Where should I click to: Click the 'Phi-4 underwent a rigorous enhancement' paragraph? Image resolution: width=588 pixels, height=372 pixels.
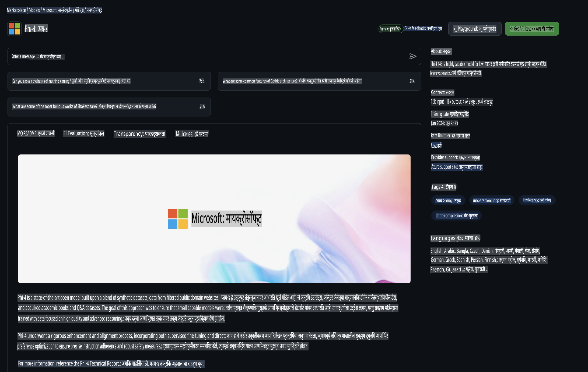[x=203, y=341]
